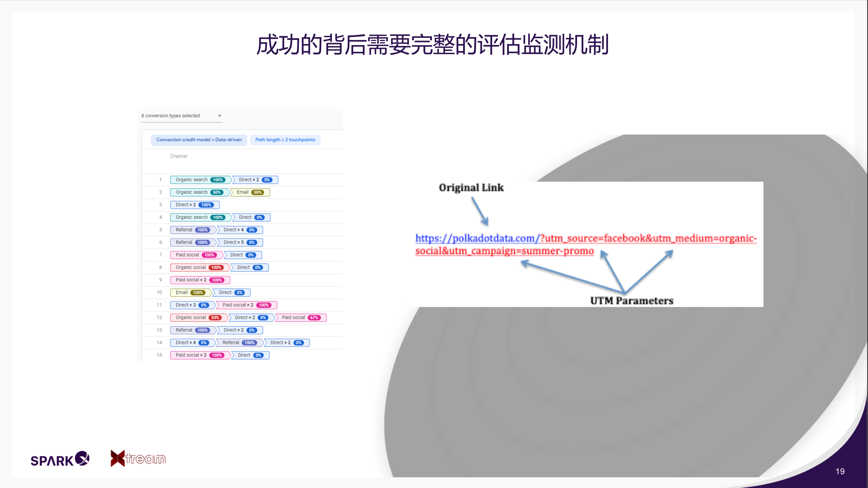This screenshot has height=488, width=868.
Task: Click row number 15 in the table
Action: click(x=159, y=355)
